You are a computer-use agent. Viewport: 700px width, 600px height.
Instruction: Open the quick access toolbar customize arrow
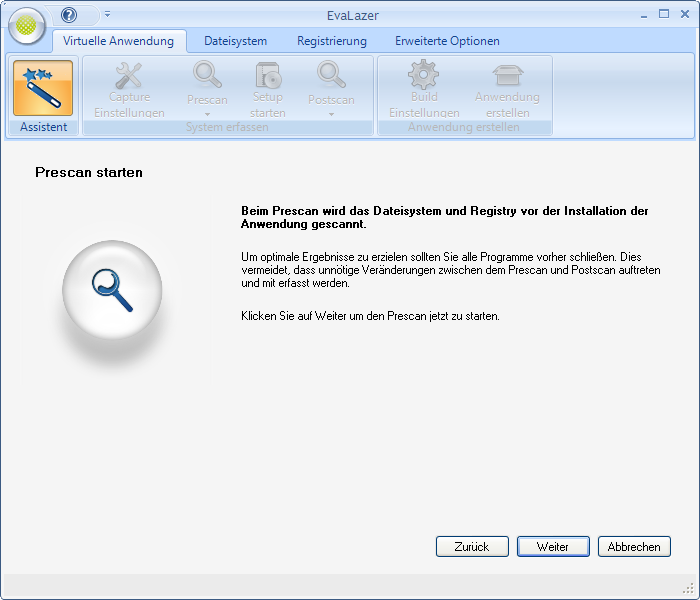107,15
